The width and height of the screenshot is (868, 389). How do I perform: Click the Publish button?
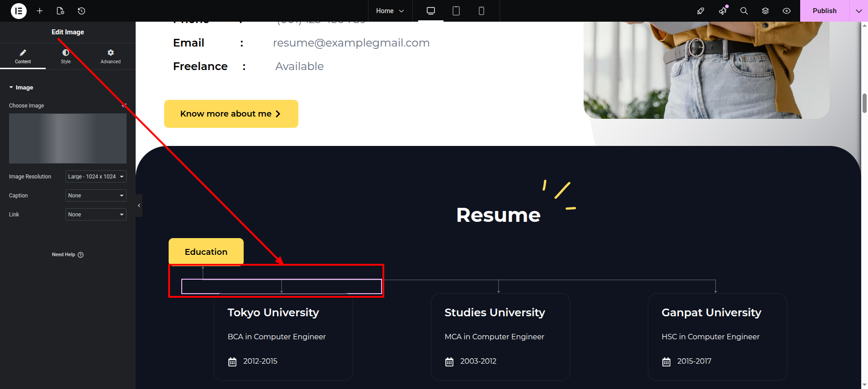pos(824,11)
